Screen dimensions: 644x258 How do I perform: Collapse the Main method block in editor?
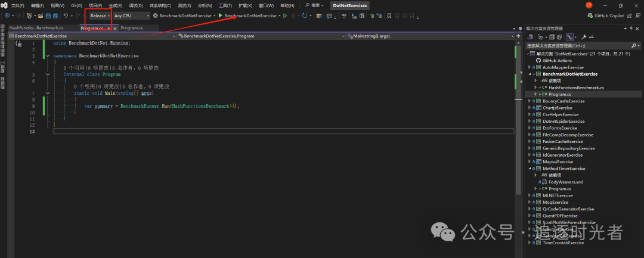48,93
